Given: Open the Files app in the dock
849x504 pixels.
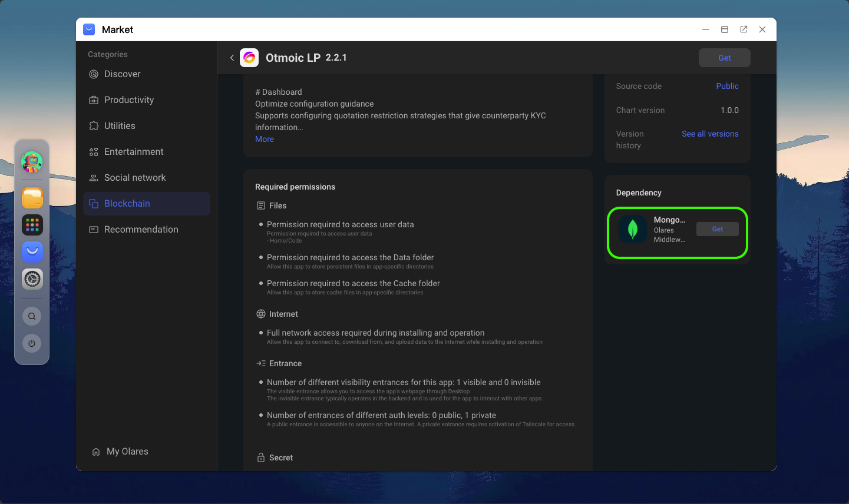Looking at the screenshot, I should click(32, 198).
